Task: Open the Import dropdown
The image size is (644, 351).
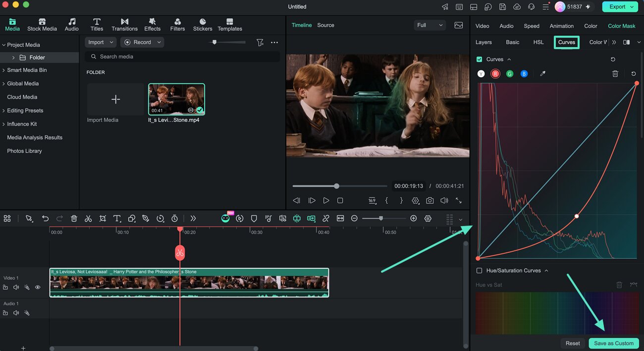Action: [101, 43]
